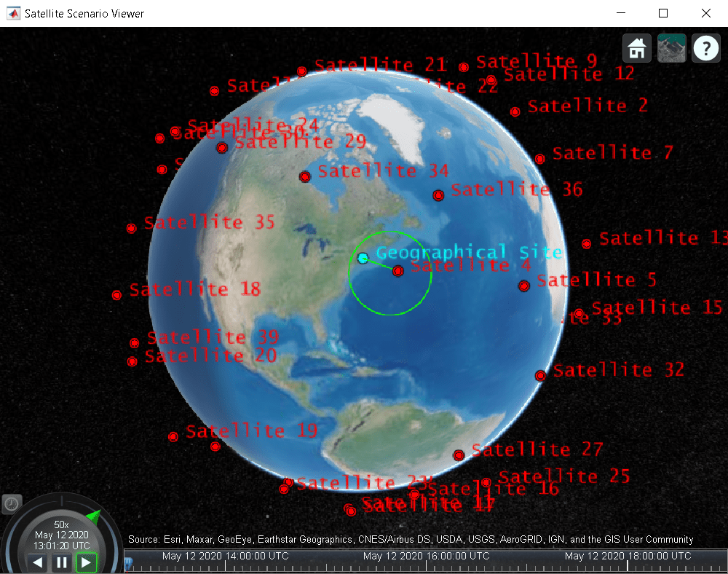Image resolution: width=728 pixels, height=574 pixels.
Task: Open the navigation help button
Action: (x=705, y=48)
